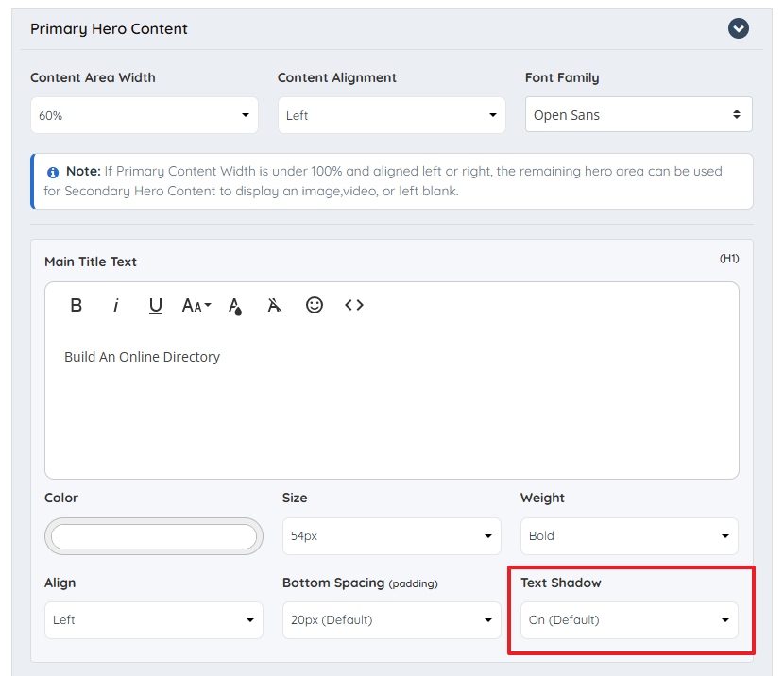Open Content Area Width dropdown showing 60%
The height and width of the screenshot is (676, 784).
144,115
